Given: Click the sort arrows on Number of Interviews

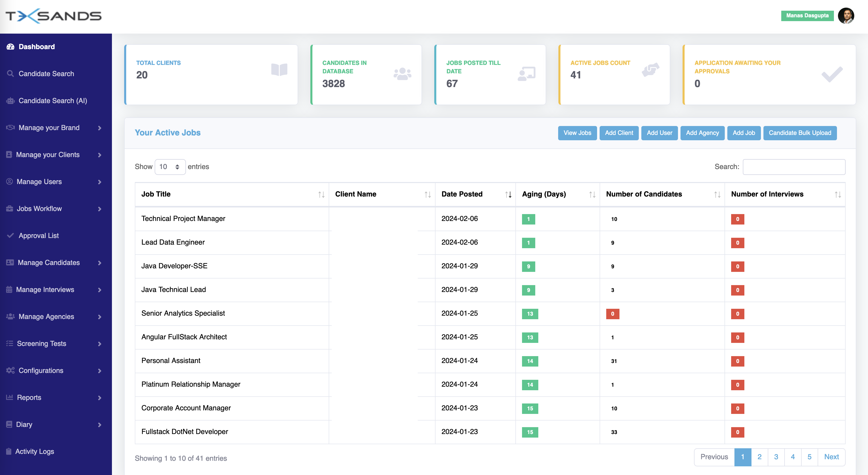Looking at the screenshot, I should click(838, 194).
